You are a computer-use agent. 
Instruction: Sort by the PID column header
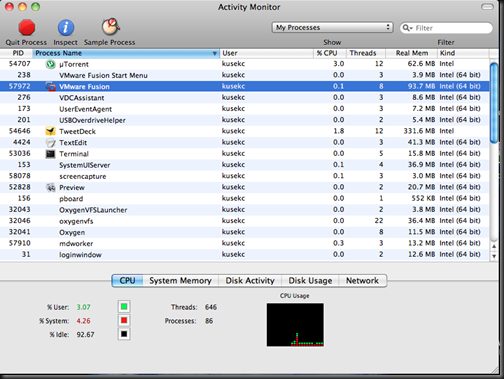[17, 53]
